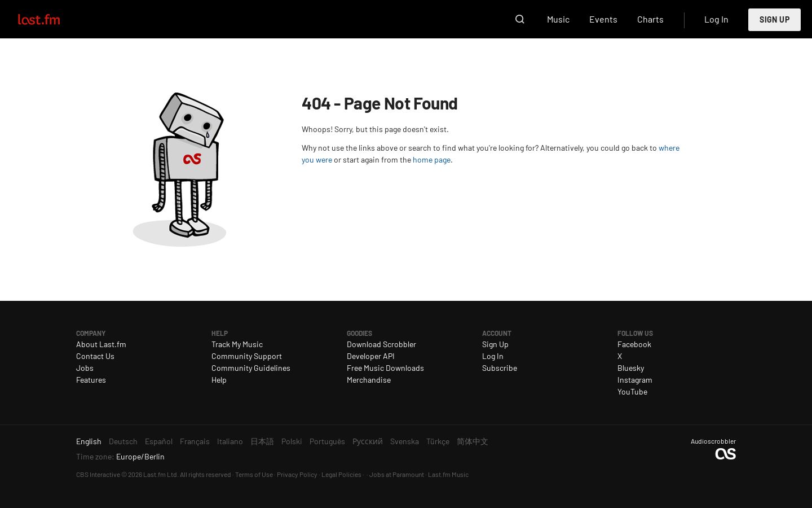Switch language to Italiano

point(230,441)
